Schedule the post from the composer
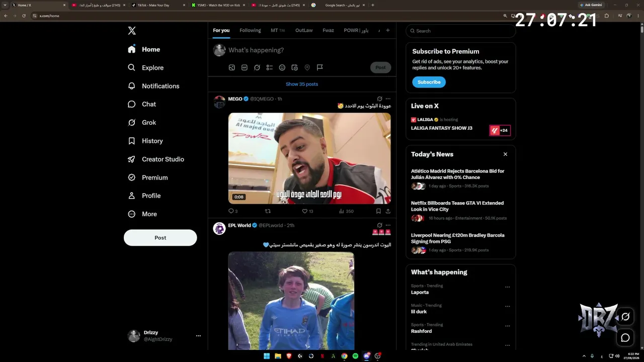This screenshot has width=644, height=362. pyautogui.click(x=295, y=67)
